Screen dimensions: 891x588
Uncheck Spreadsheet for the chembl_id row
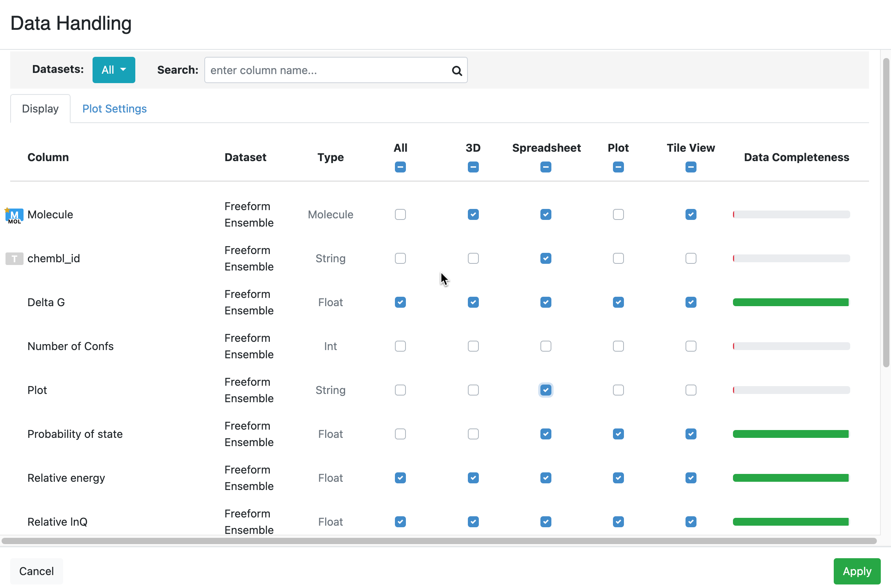click(546, 258)
